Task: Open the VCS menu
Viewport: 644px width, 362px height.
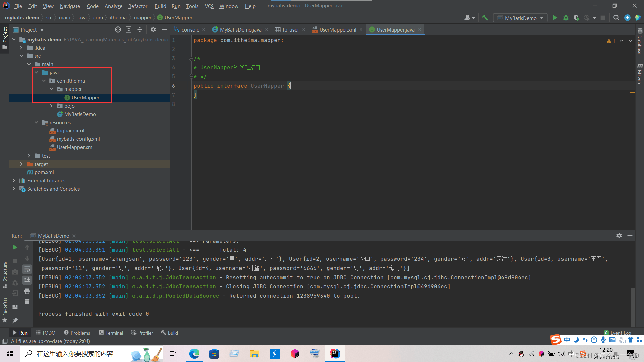Action: click(x=209, y=6)
